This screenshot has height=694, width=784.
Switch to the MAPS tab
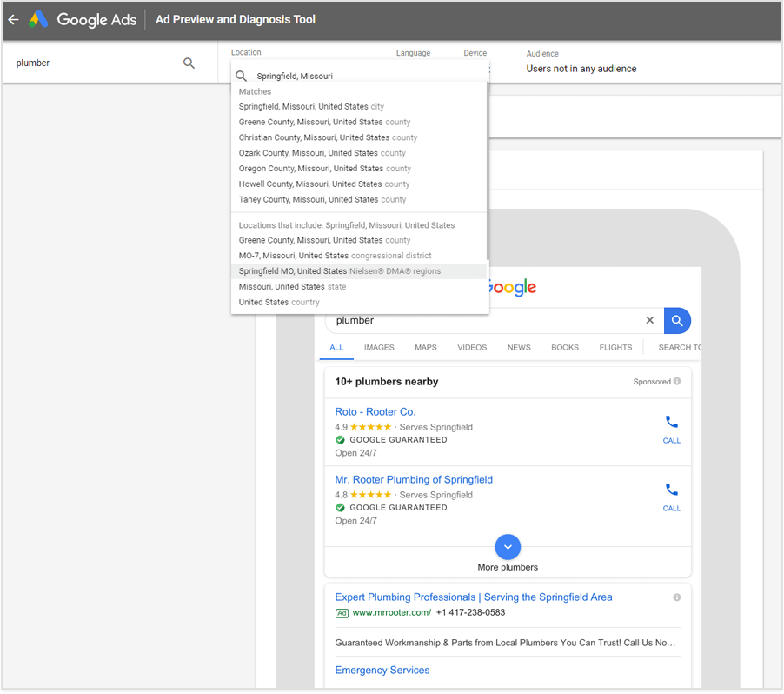pyautogui.click(x=426, y=347)
